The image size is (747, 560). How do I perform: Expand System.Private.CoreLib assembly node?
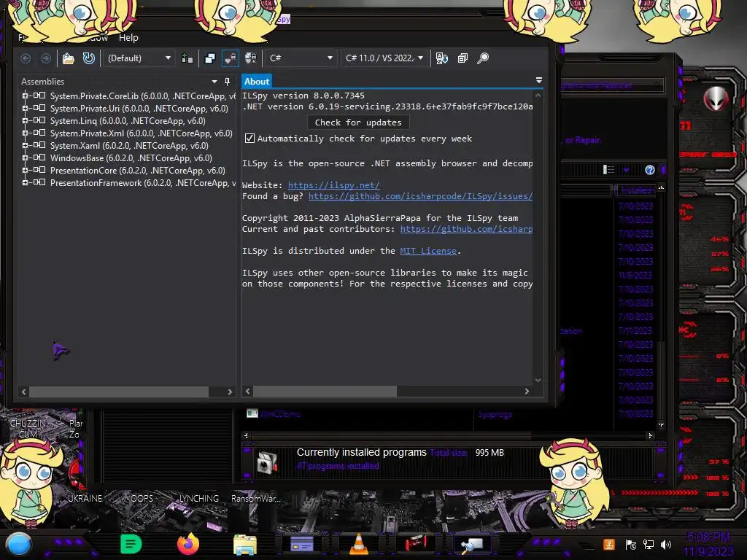pos(25,96)
